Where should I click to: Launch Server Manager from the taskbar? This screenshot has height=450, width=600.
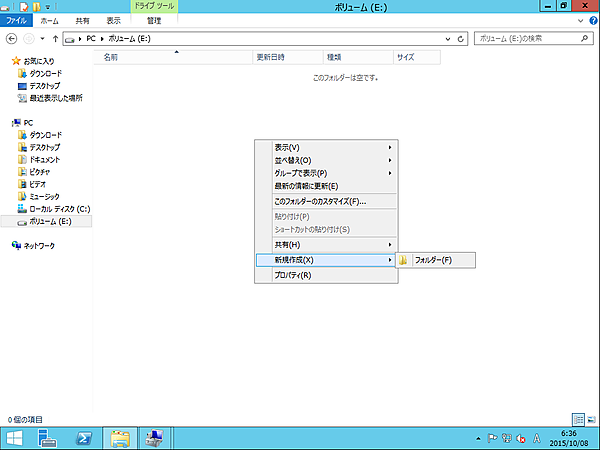pos(47,439)
